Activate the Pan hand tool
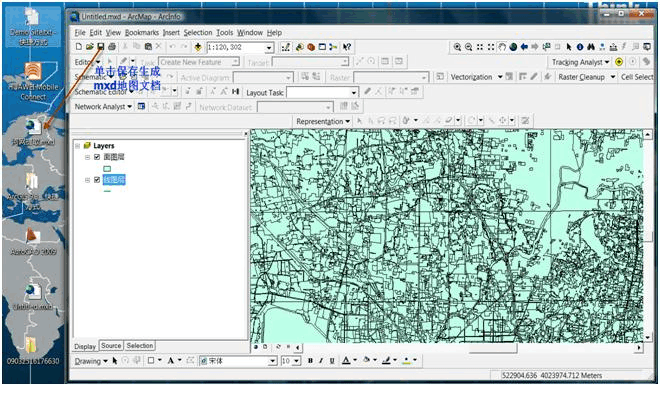 [502, 47]
